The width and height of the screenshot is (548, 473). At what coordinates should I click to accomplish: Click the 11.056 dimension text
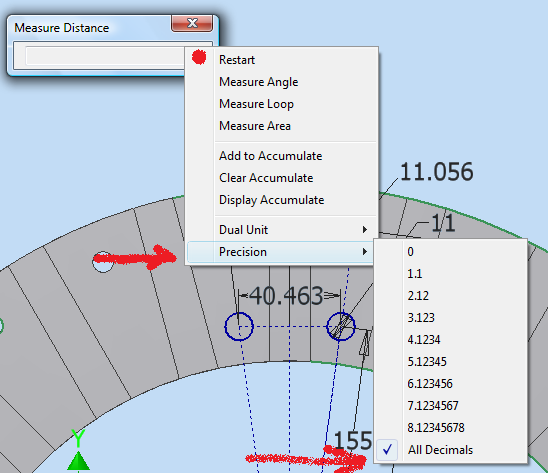pyautogui.click(x=437, y=172)
